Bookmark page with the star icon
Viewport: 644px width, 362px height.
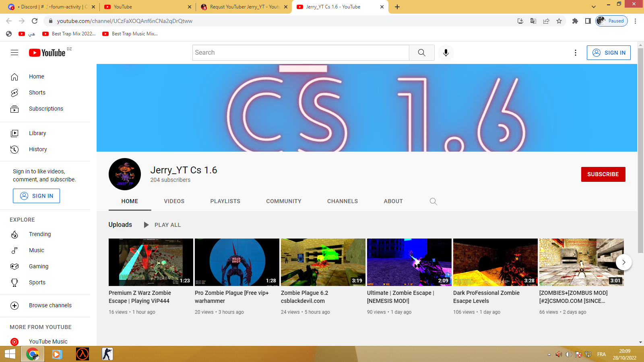pyautogui.click(x=559, y=21)
